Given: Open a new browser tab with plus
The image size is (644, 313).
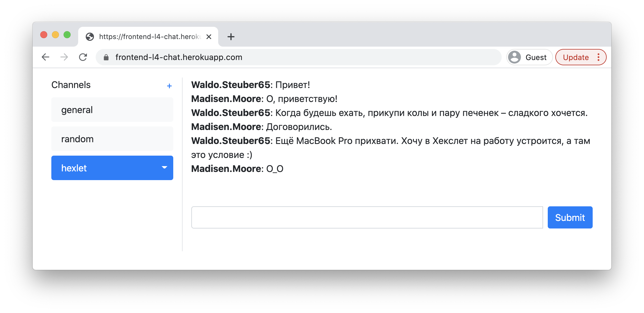Looking at the screenshot, I should [x=231, y=37].
